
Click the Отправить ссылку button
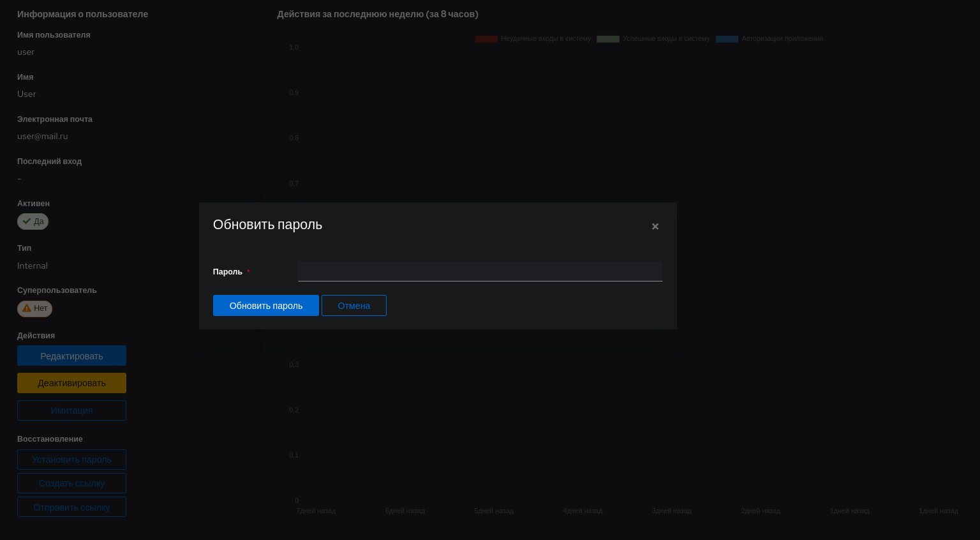coord(71,507)
